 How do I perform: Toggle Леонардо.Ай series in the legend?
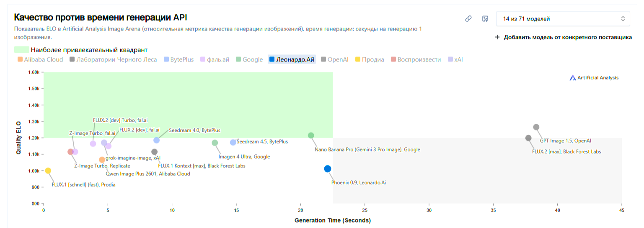[x=292, y=60]
